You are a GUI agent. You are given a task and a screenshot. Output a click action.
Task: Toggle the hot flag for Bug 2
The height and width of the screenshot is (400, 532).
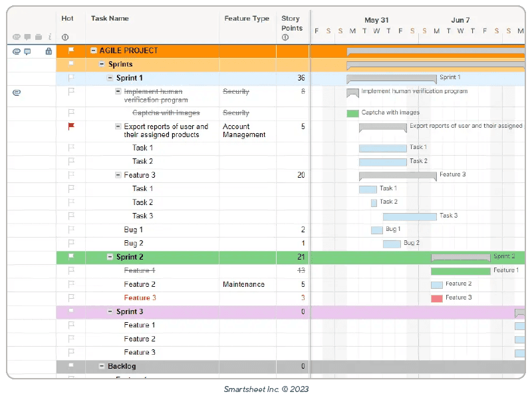[71, 243]
